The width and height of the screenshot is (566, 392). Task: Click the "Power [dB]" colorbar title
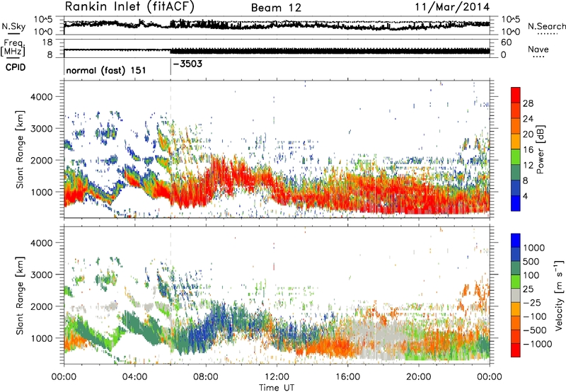pyautogui.click(x=540, y=149)
